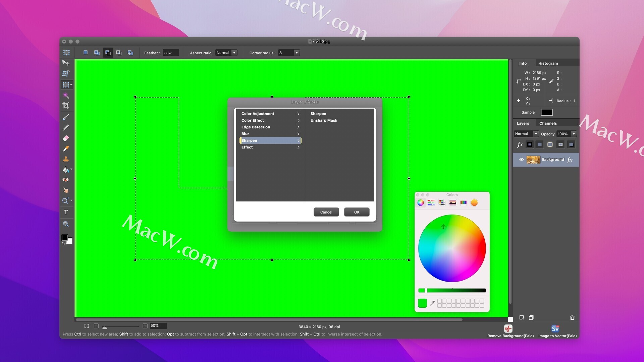The height and width of the screenshot is (362, 644).
Task: Select the Zoom tool with the plus sign
Action: pos(66,200)
